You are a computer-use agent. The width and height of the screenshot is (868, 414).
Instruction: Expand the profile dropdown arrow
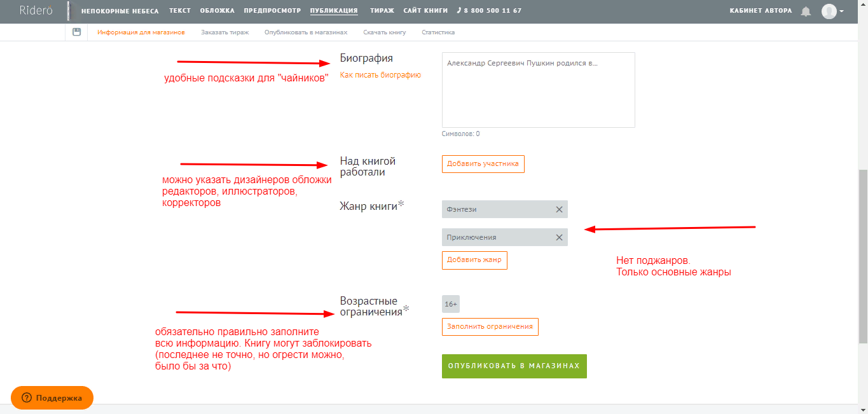point(842,11)
